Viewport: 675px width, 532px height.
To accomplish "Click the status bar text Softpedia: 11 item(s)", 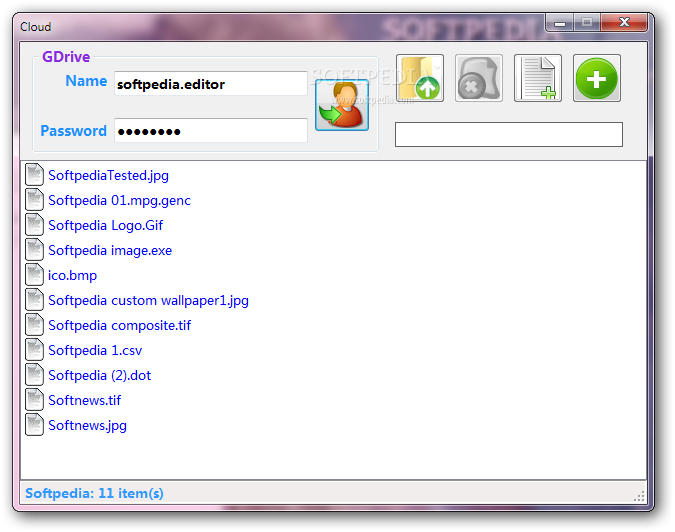I will coord(94,493).
